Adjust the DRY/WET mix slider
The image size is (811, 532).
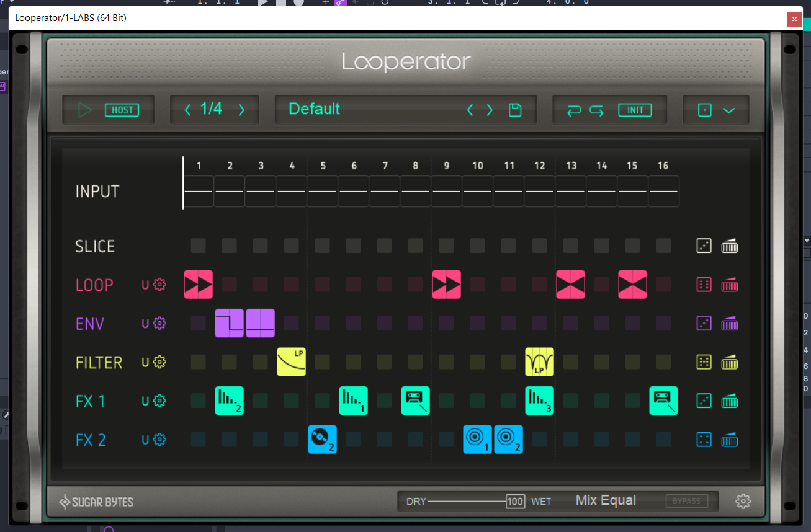477,501
